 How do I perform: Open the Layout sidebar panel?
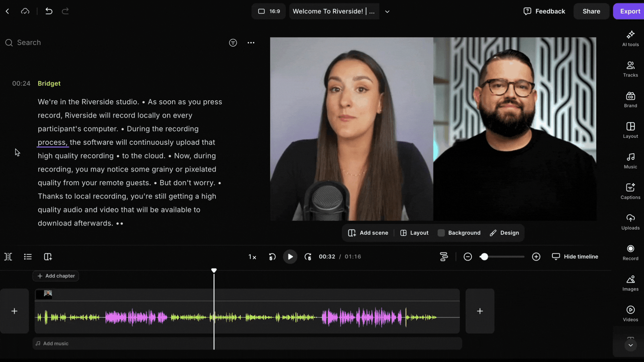631,130
